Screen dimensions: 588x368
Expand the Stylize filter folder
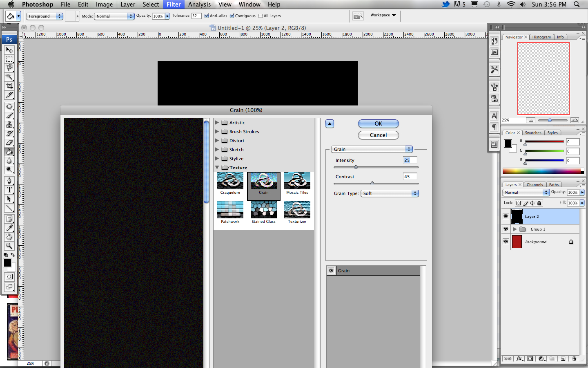coord(217,158)
